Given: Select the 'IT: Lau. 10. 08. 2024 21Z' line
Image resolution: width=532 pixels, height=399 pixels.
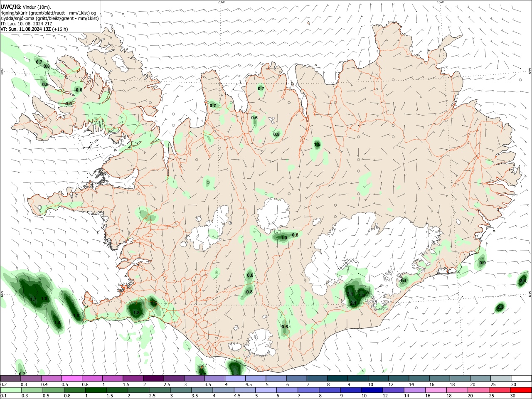Looking at the screenshot, I should (x=26, y=24).
